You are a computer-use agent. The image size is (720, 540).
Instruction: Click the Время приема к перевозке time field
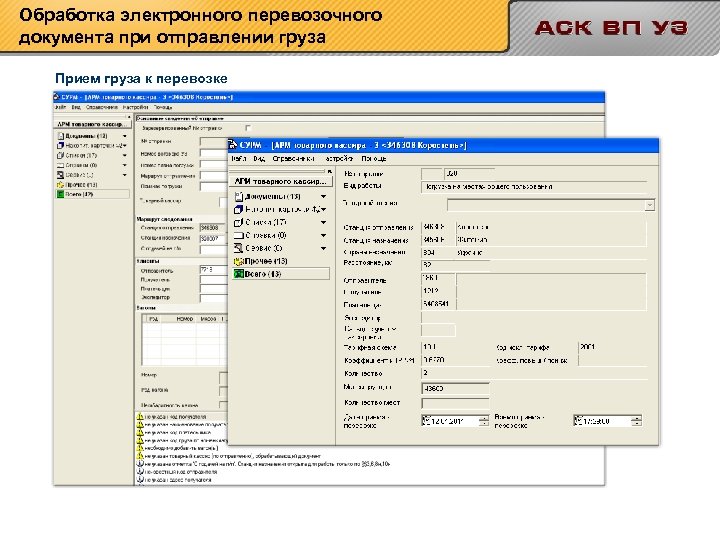[608, 421]
